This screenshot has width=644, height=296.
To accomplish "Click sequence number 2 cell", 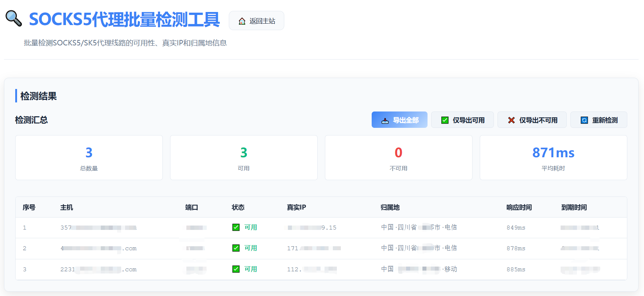I will click(25, 248).
